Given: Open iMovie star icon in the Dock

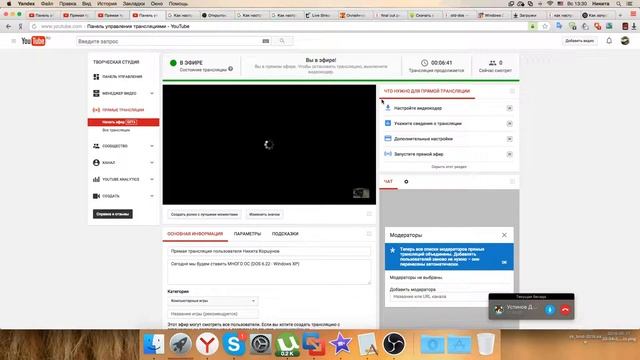Looking at the screenshot, I should (340, 344).
